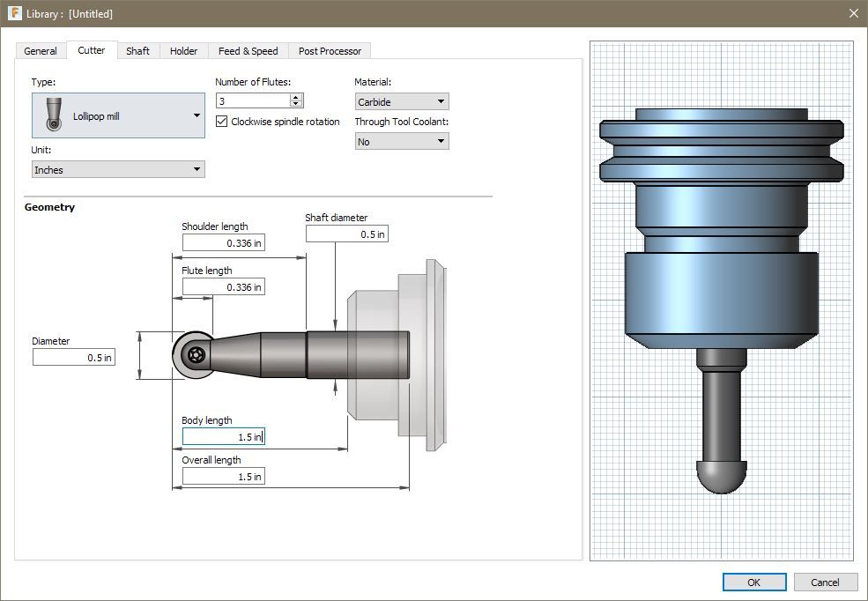The image size is (868, 601).
Task: Open the Feed & Speed tab
Action: click(x=248, y=51)
